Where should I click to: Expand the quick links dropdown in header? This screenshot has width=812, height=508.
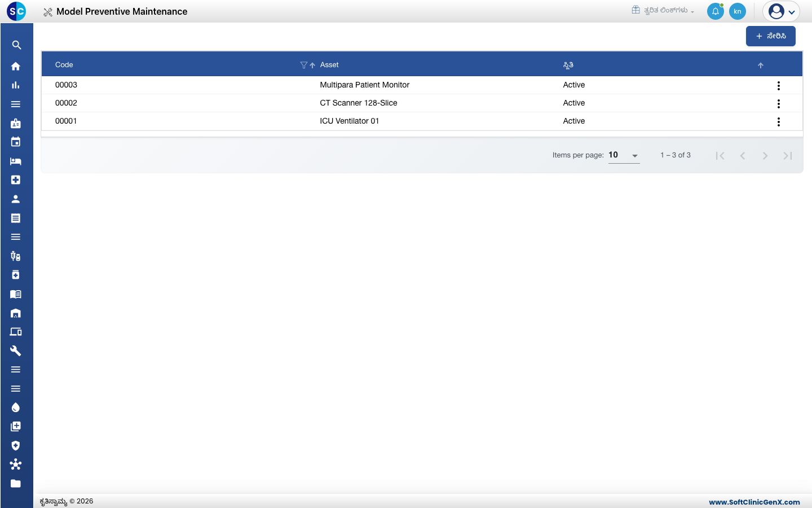pyautogui.click(x=663, y=10)
